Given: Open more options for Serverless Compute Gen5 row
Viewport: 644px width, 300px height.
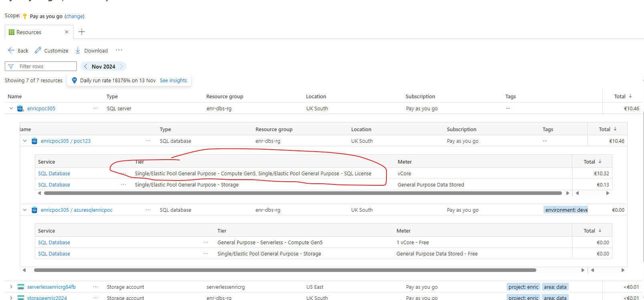Looking at the screenshot, I should 206,242.
